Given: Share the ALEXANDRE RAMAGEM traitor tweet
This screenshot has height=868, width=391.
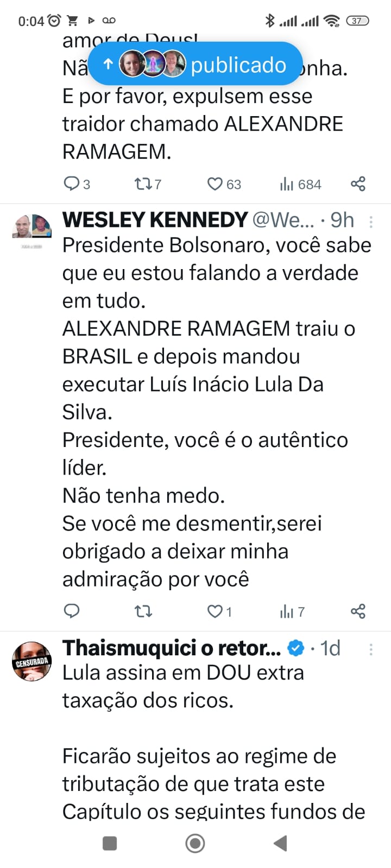Looking at the screenshot, I should coord(358,184).
